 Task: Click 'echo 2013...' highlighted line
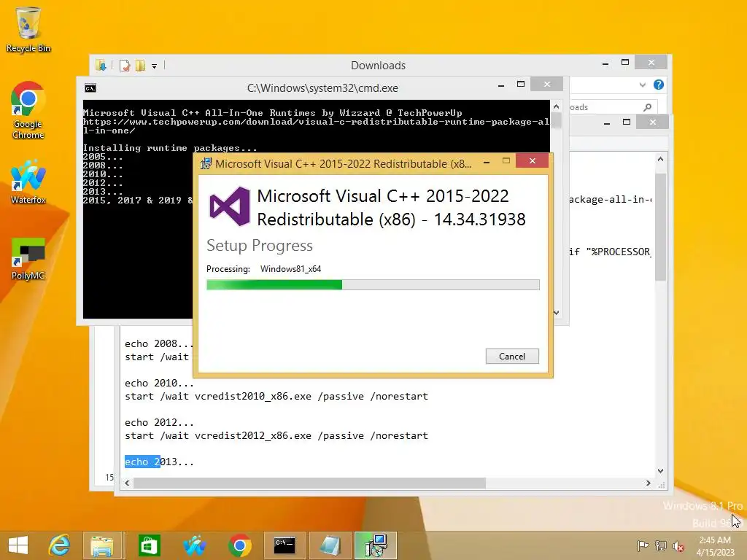point(159,462)
